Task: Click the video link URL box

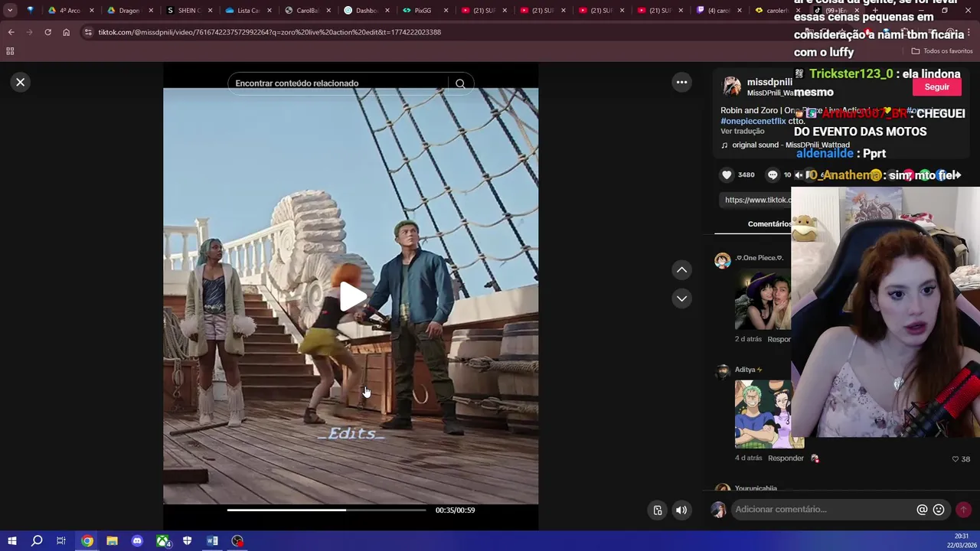Action: coord(756,200)
